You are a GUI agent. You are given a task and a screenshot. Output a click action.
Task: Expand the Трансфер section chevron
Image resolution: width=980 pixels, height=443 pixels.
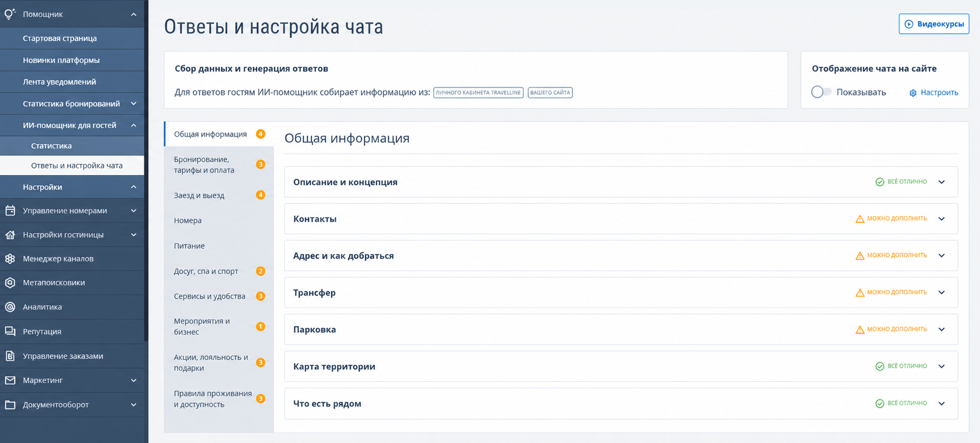point(941,292)
